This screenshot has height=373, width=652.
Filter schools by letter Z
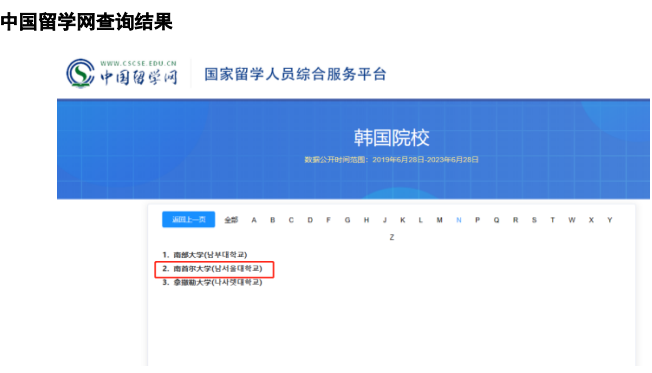[x=392, y=237]
